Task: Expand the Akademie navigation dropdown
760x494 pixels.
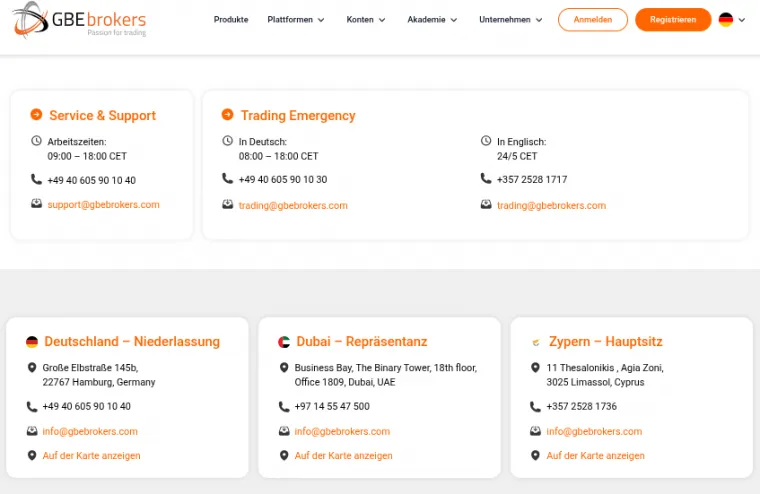Action: [432, 20]
